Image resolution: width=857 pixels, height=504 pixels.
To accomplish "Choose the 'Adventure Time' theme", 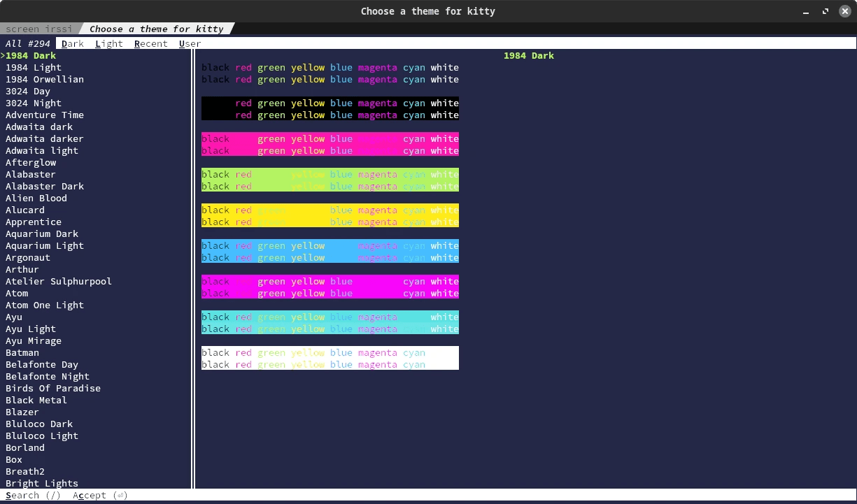I will (x=45, y=115).
